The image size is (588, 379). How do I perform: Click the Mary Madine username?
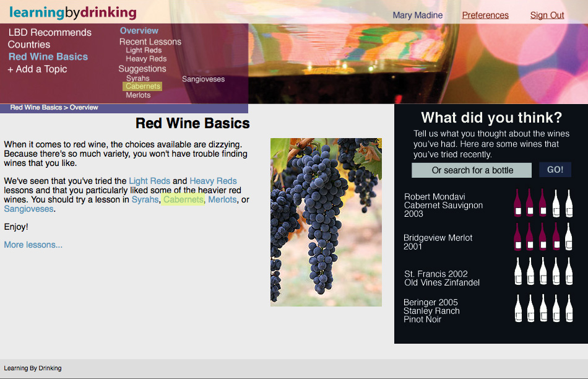[x=417, y=15]
